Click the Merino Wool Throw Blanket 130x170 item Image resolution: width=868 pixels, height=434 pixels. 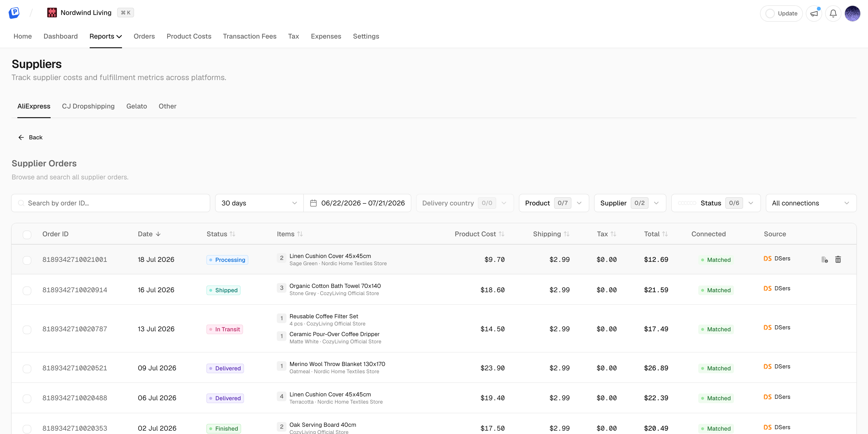coord(337,364)
